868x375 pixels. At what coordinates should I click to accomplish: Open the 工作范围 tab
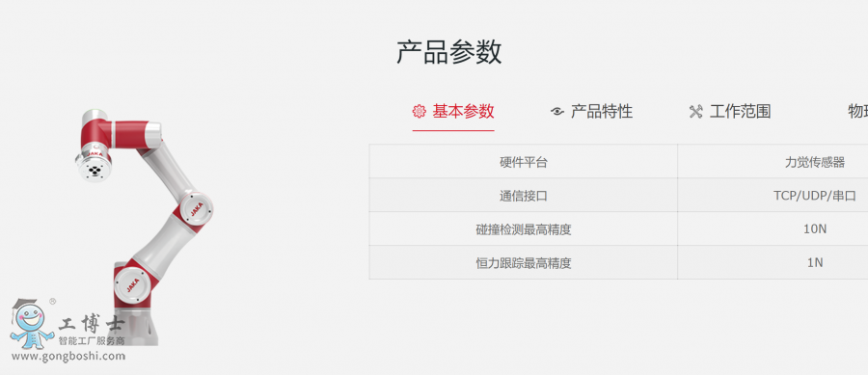tap(740, 112)
